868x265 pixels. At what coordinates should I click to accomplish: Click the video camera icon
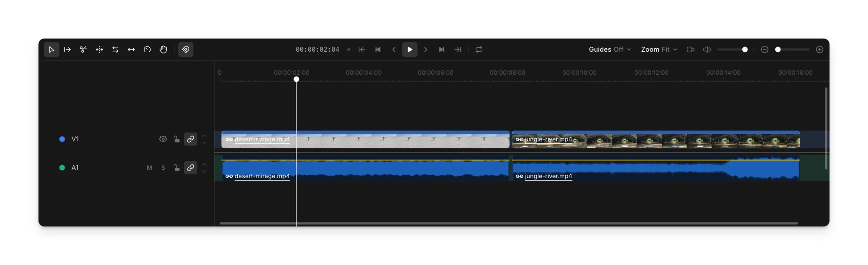(x=690, y=50)
